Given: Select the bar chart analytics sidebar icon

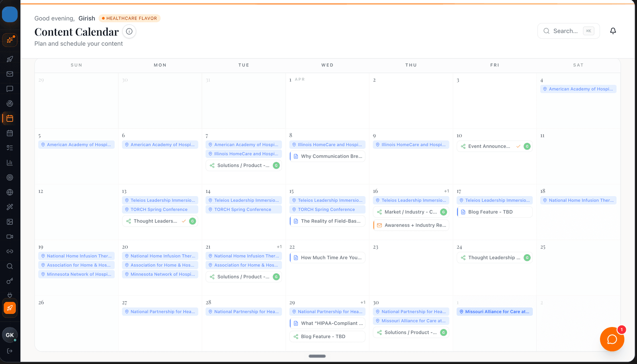Looking at the screenshot, I should (x=10, y=163).
